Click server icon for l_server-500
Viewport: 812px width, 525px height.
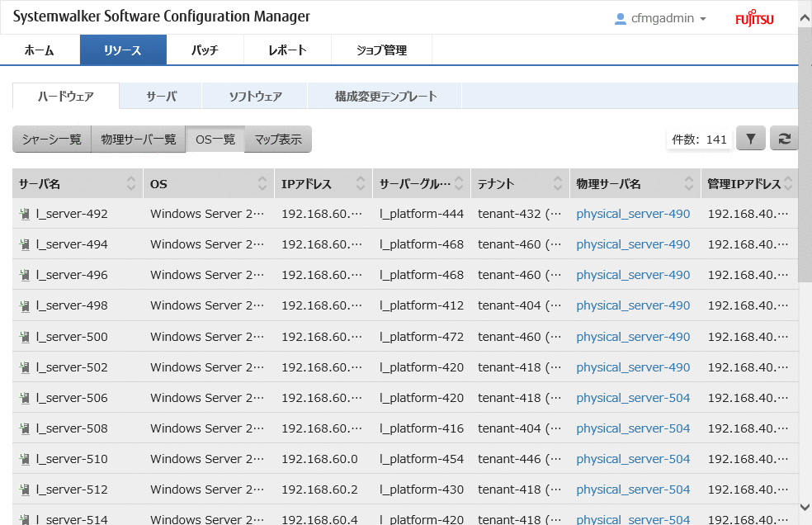[x=24, y=336]
